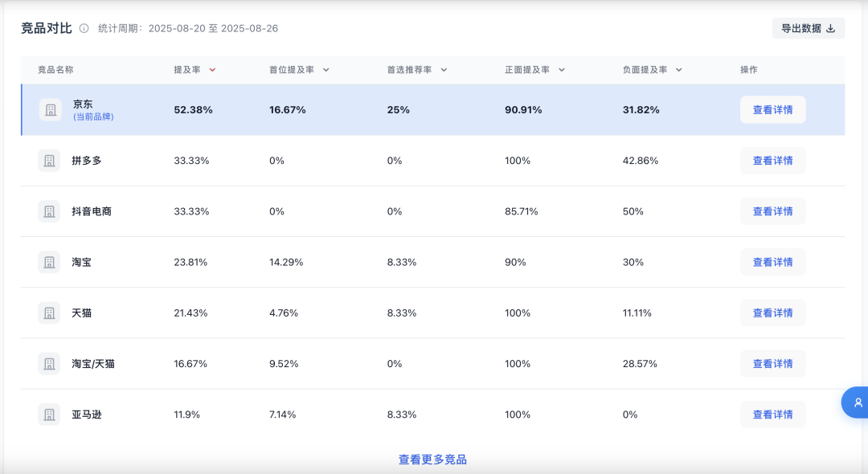Click the building icon for 京东 row

(x=51, y=109)
